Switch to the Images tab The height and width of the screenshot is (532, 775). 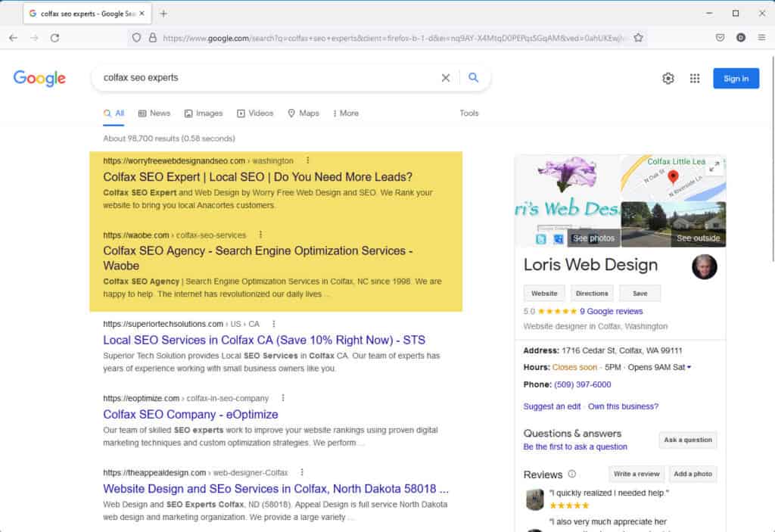click(203, 114)
